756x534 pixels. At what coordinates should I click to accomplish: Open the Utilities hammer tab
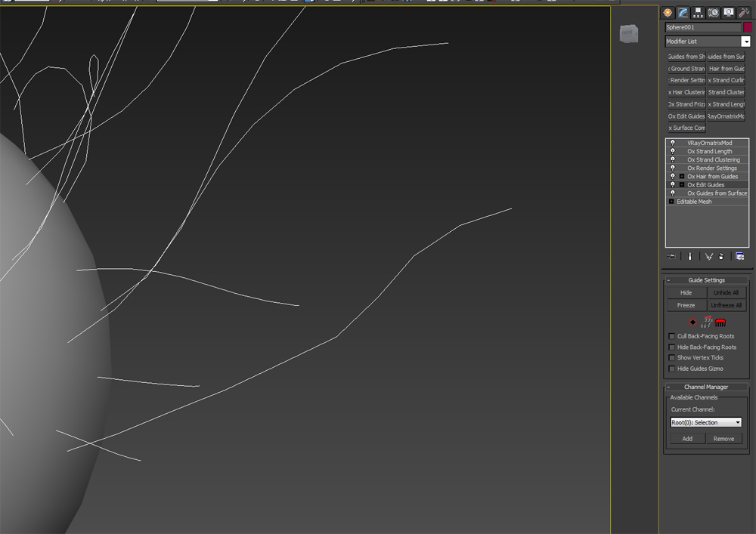coord(744,13)
